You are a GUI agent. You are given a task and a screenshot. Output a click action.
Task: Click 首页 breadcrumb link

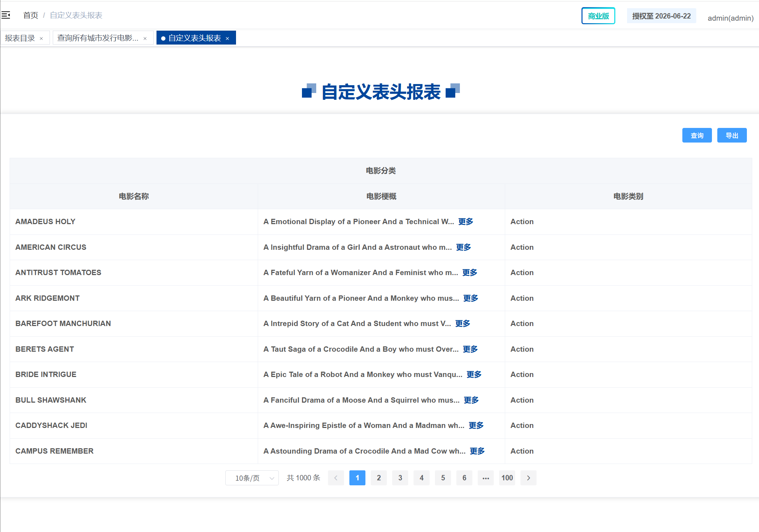[x=31, y=15]
